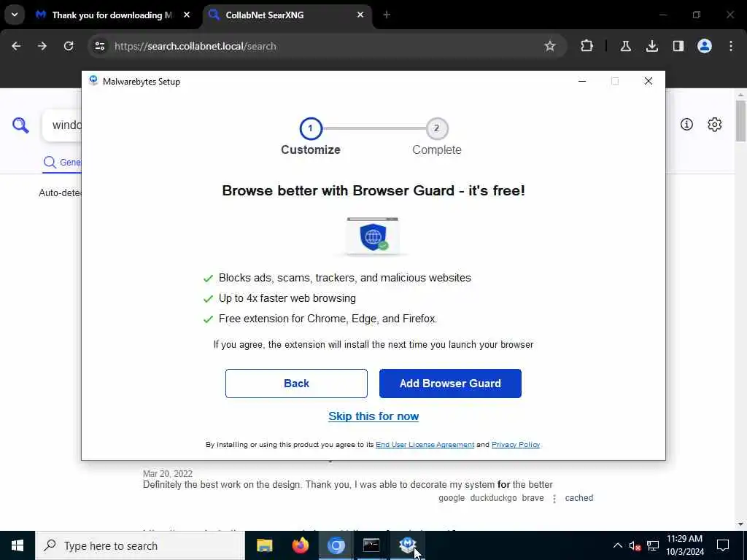Open SearXNG about info icon

click(686, 125)
